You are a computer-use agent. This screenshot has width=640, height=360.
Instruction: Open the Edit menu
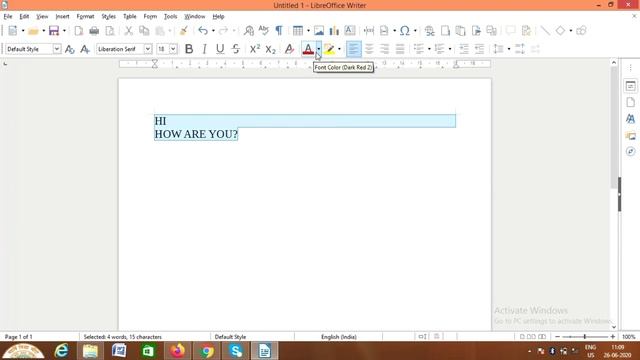24,17
